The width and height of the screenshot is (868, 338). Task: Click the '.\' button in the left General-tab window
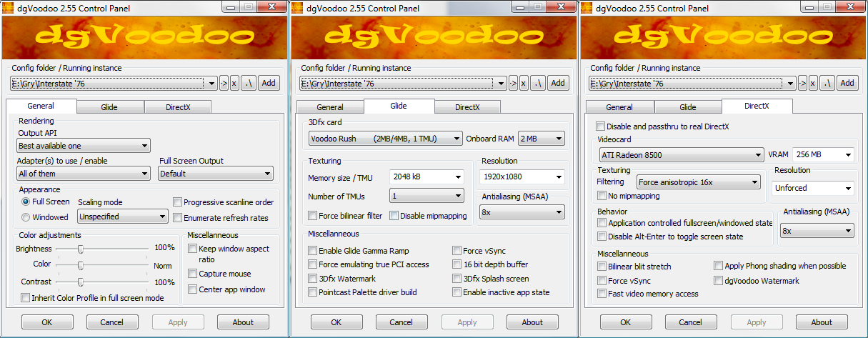point(248,83)
